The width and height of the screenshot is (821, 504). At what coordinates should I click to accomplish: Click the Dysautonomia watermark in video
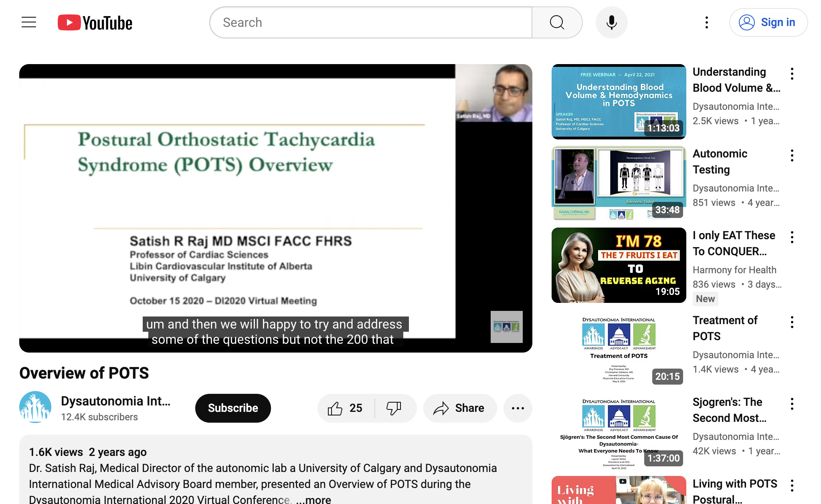coord(507,327)
